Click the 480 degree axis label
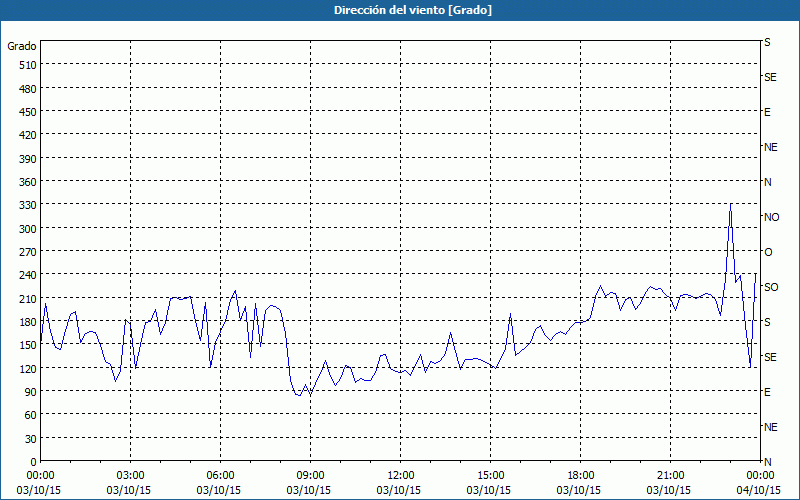 click(28, 89)
